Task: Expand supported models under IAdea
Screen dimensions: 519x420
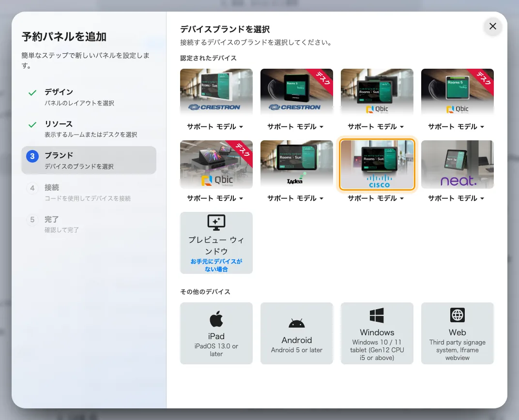Action: pos(296,198)
